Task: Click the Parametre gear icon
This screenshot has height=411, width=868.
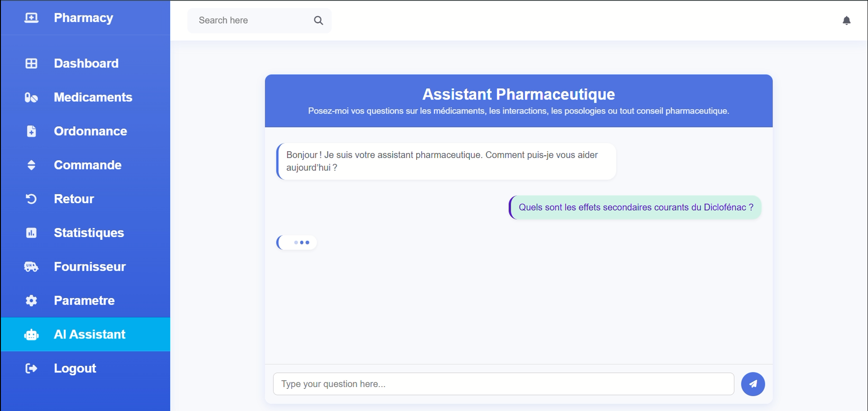Action: pos(31,301)
